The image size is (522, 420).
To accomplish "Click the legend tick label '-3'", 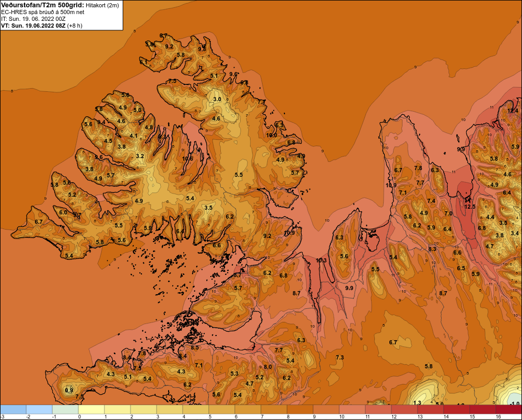I will point(2,417).
